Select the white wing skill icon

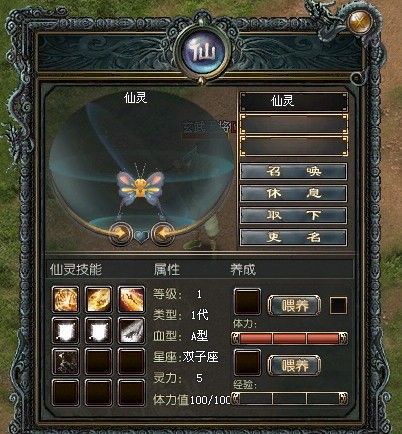click(131, 330)
